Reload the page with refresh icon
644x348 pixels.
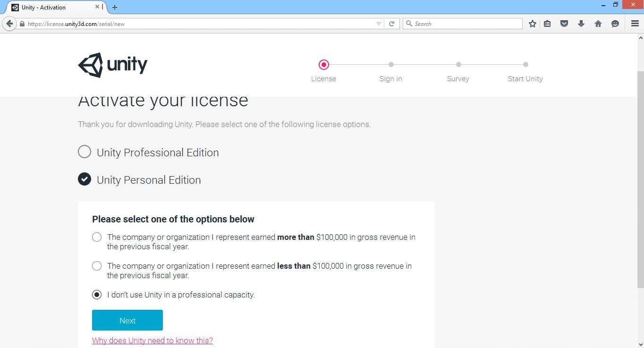tap(392, 23)
